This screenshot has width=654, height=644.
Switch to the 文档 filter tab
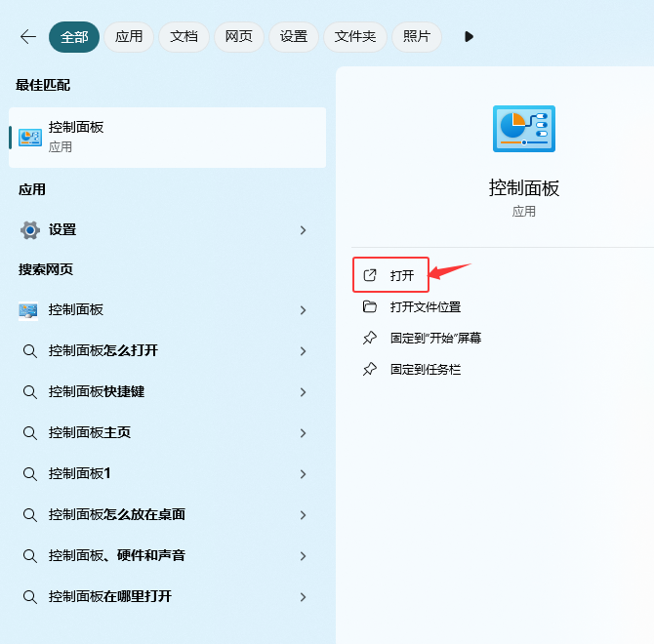(x=184, y=37)
